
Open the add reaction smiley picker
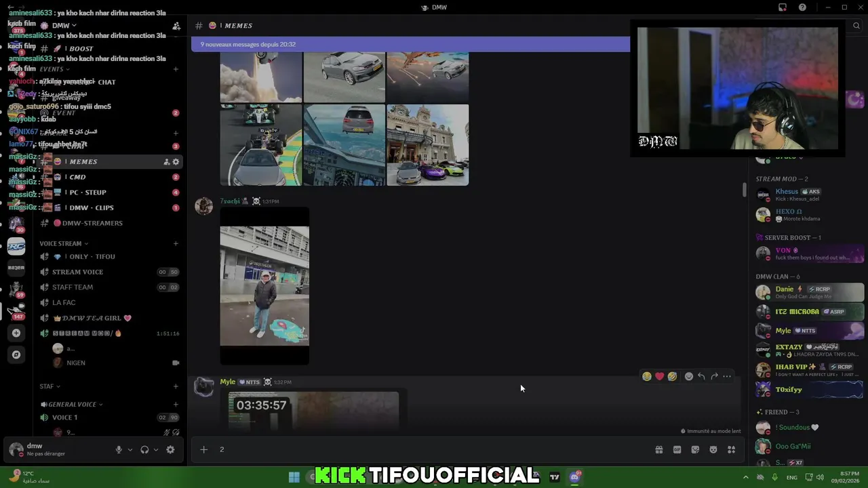tap(689, 376)
